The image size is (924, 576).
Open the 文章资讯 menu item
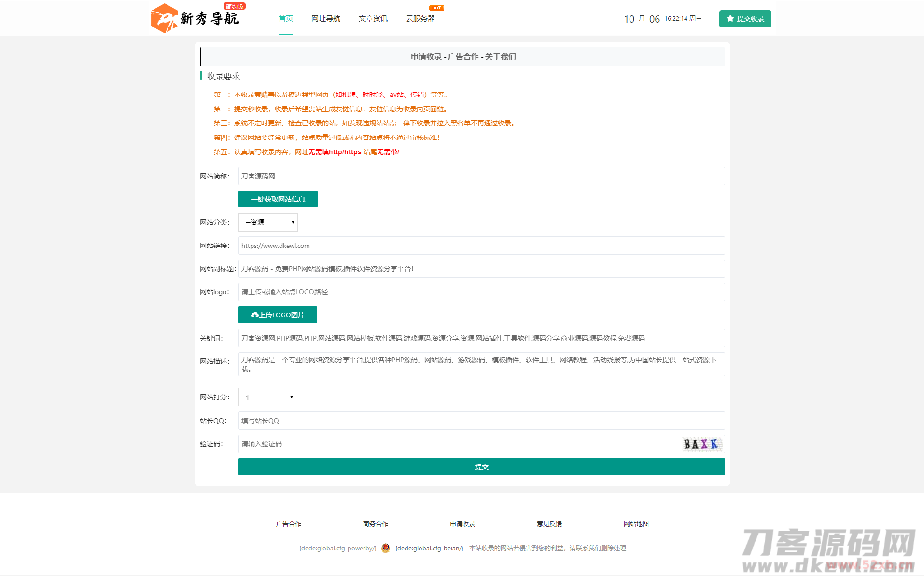coord(373,19)
